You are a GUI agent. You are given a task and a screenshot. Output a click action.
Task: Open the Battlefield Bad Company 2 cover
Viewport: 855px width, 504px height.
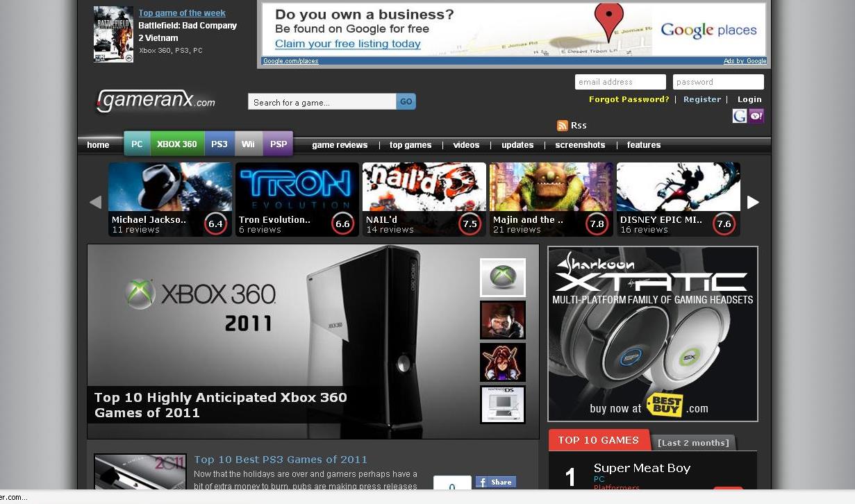click(x=113, y=35)
